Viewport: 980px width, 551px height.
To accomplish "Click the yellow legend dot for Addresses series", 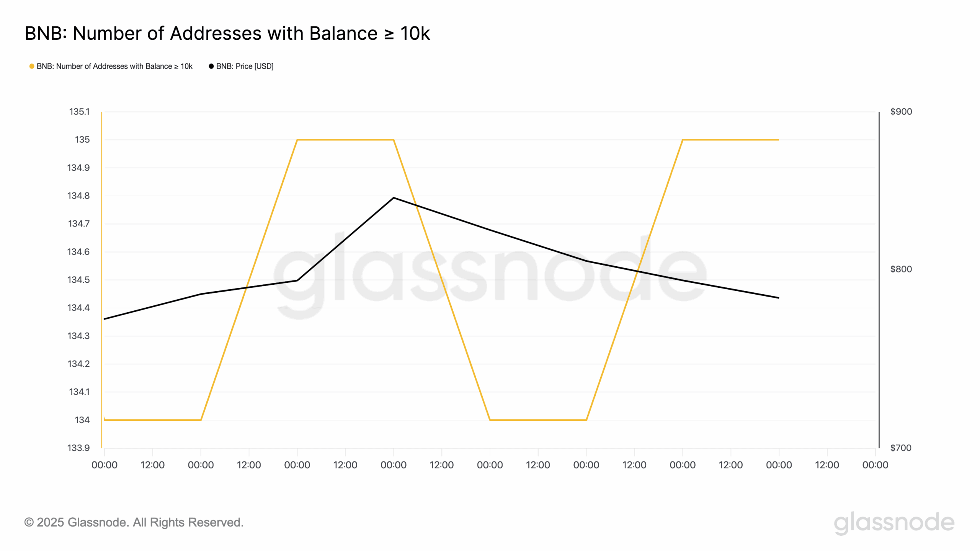I will pyautogui.click(x=32, y=66).
